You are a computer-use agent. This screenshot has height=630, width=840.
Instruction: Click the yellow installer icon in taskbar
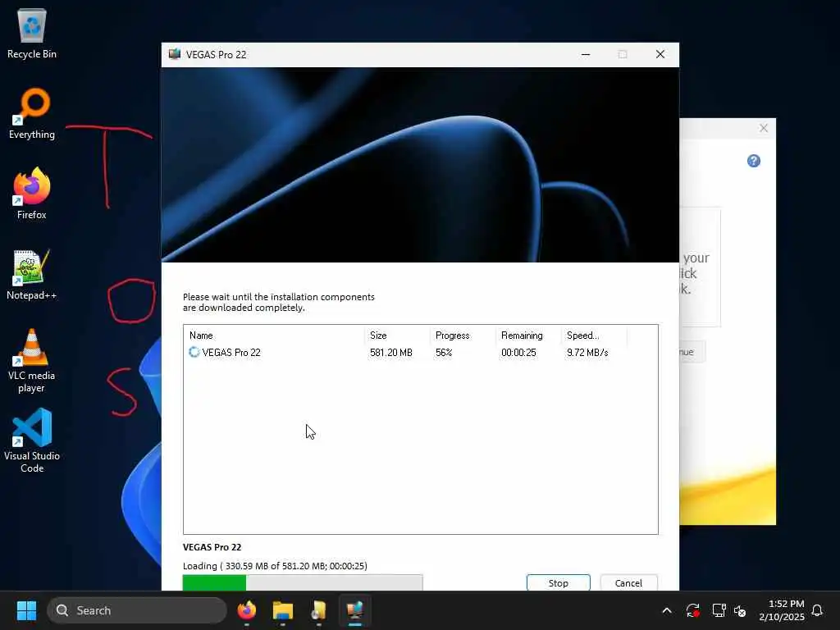tap(318, 610)
